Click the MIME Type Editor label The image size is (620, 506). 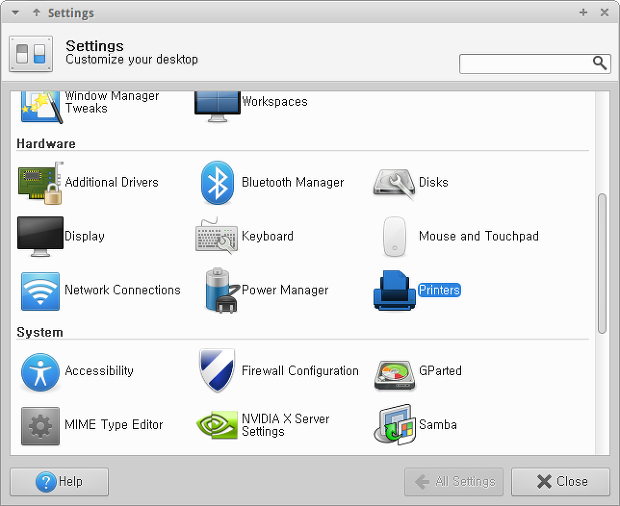[113, 424]
